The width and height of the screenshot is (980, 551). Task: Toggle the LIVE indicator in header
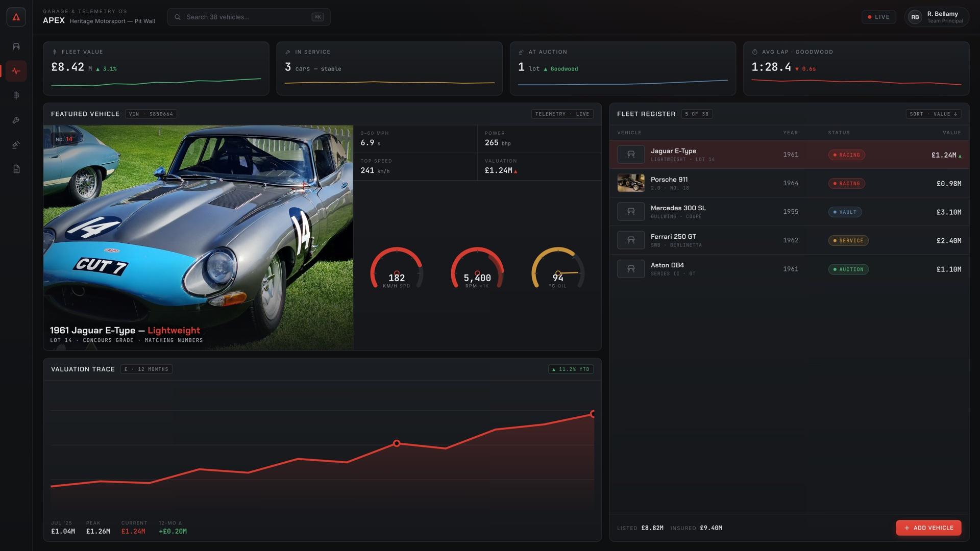pos(878,17)
